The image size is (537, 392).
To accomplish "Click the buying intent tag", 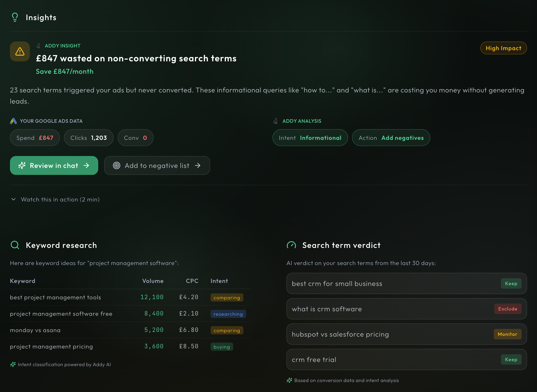I will [222, 347].
